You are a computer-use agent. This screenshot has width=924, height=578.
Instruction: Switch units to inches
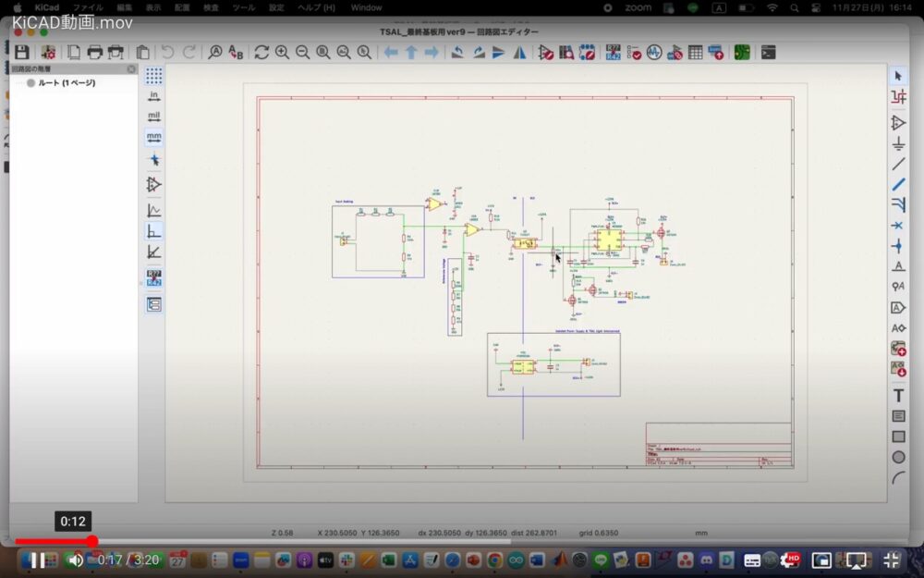pos(154,96)
